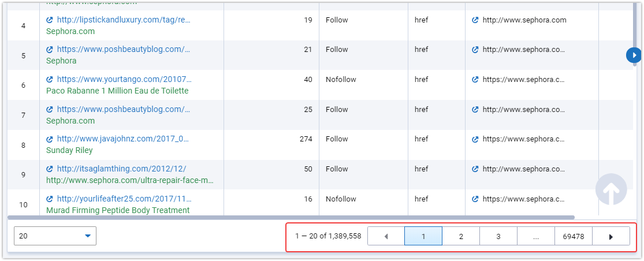Open javajohnz.com/2017 link

(x=123, y=139)
